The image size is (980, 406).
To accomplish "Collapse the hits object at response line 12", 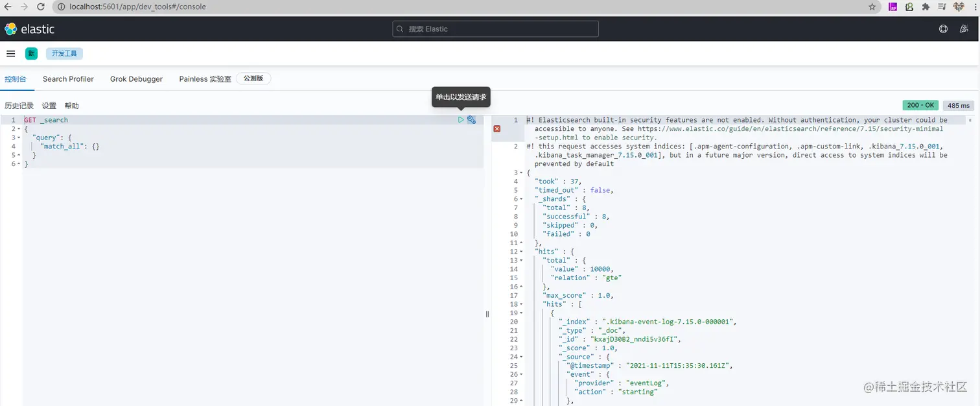I will pos(521,252).
